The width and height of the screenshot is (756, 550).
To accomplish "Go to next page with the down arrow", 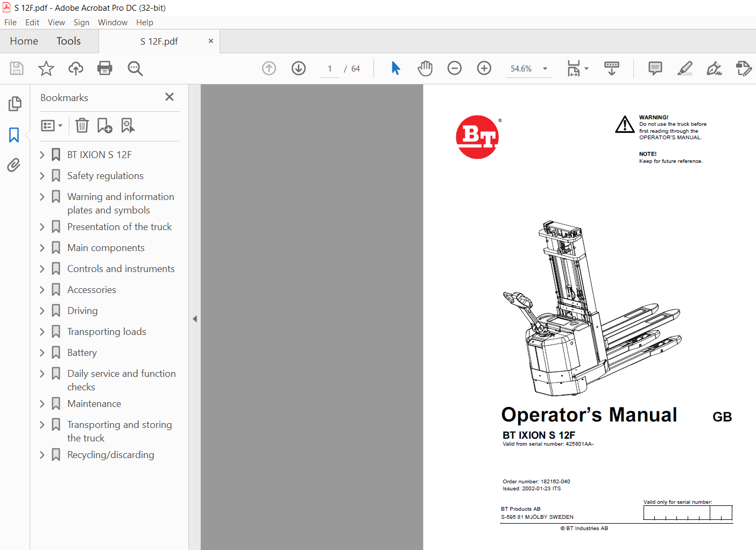I will tap(299, 68).
